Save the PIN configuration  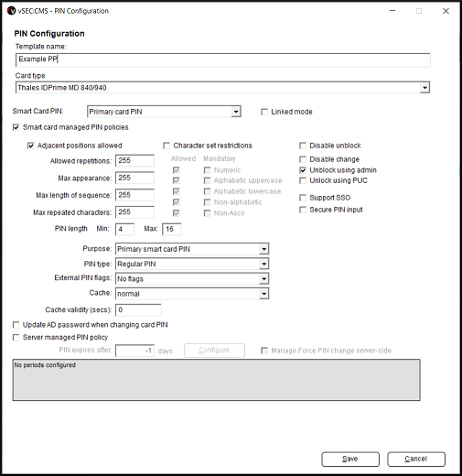tap(350, 459)
